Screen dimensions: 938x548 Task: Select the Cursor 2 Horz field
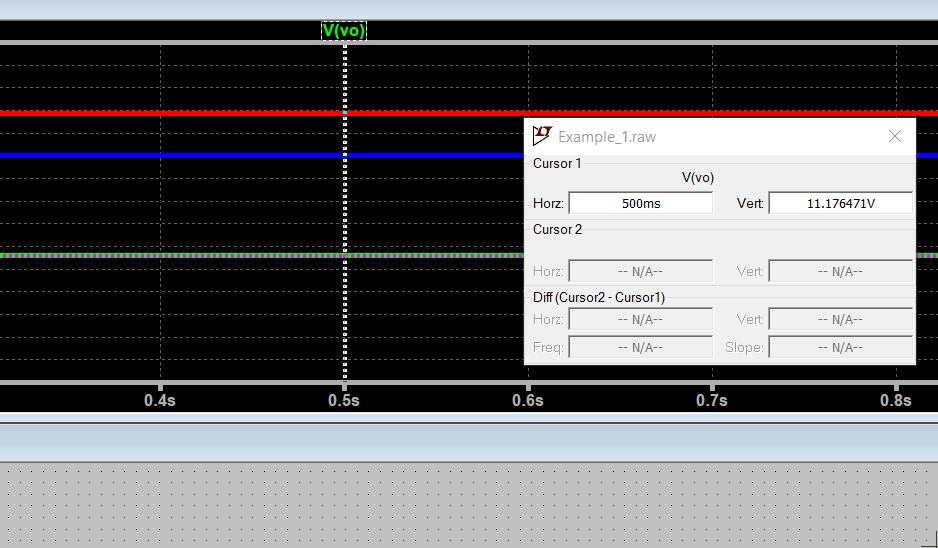[x=640, y=271]
